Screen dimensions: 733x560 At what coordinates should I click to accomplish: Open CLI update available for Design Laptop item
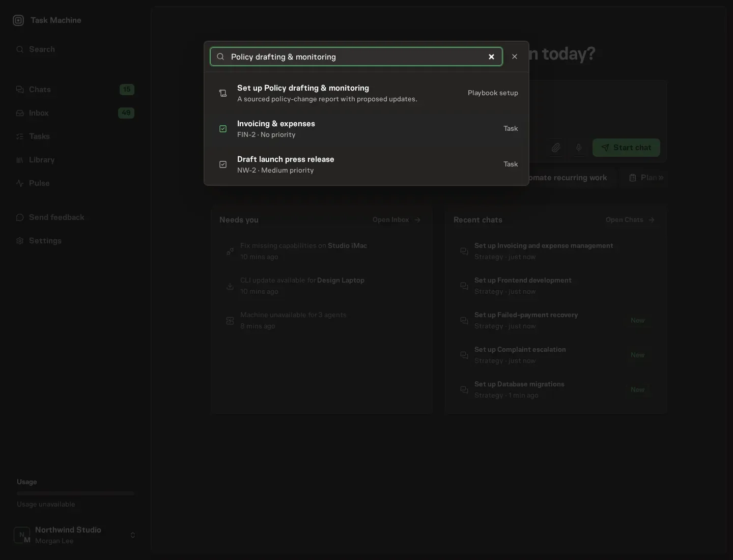[322, 286]
